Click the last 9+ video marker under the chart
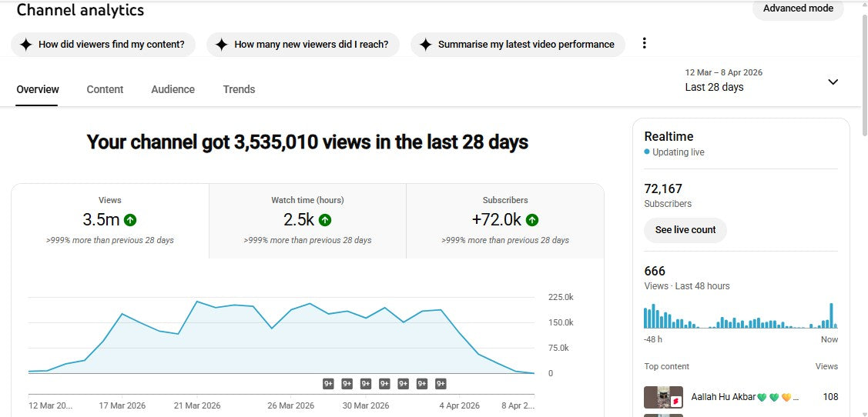 pyautogui.click(x=441, y=384)
